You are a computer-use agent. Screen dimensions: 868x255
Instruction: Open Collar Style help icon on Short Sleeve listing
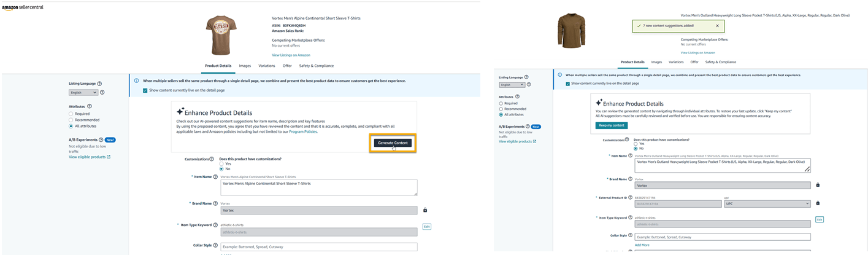click(215, 245)
